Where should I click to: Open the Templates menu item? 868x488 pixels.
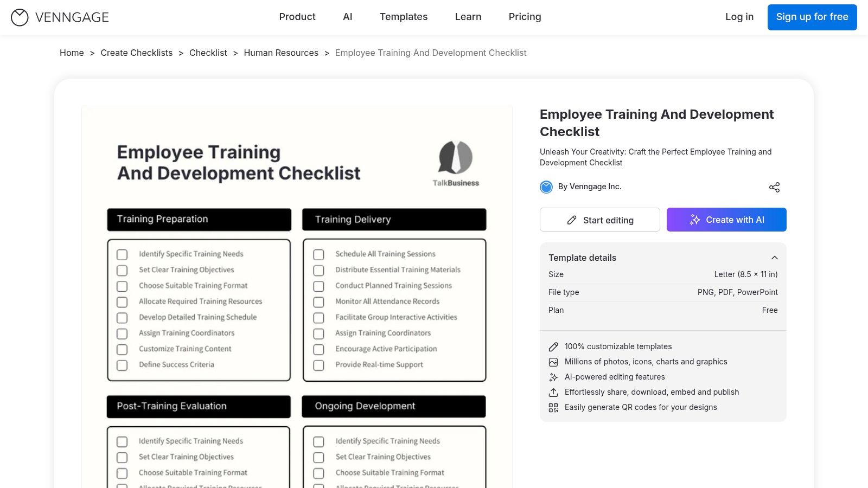point(403,17)
